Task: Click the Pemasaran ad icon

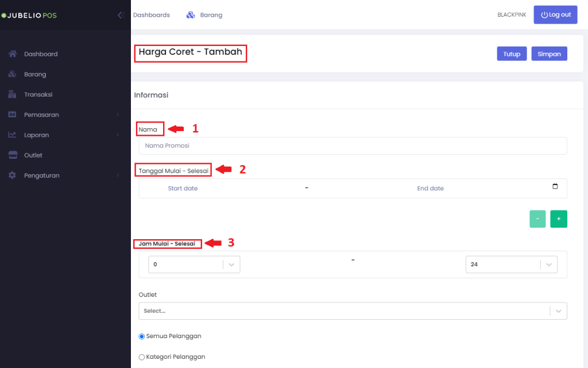Action: (13, 114)
